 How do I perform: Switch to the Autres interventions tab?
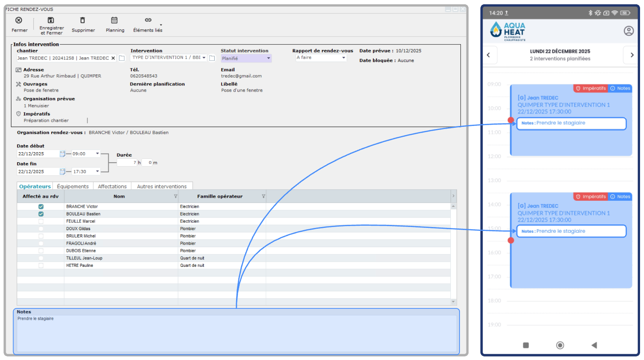[161, 186]
